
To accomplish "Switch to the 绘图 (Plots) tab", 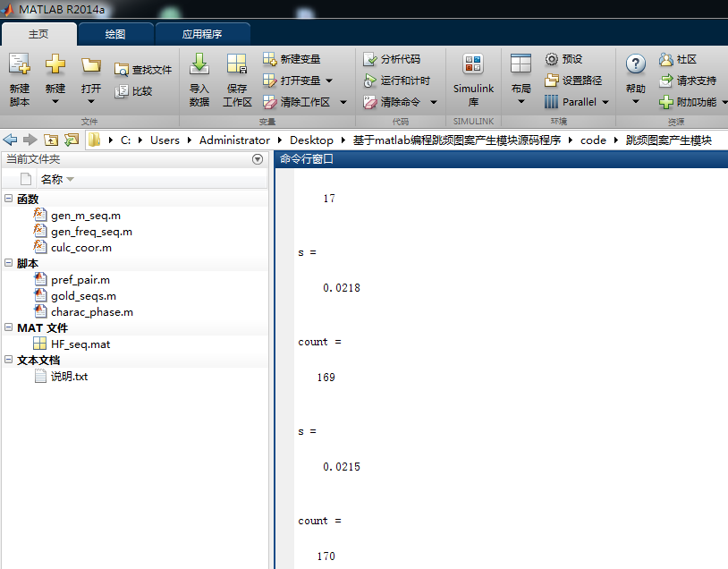I will click(115, 34).
